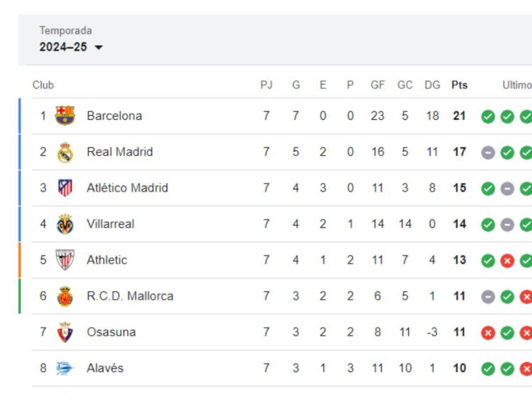
Task: Click the Alavés club badge
Action: [x=66, y=368]
